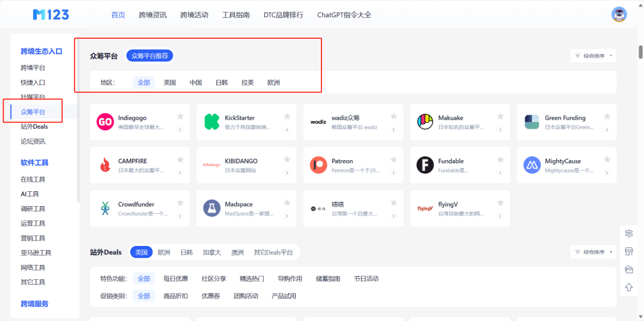Open 亚马逊工具 in sidebar
This screenshot has height=321, width=644.
click(x=36, y=253)
